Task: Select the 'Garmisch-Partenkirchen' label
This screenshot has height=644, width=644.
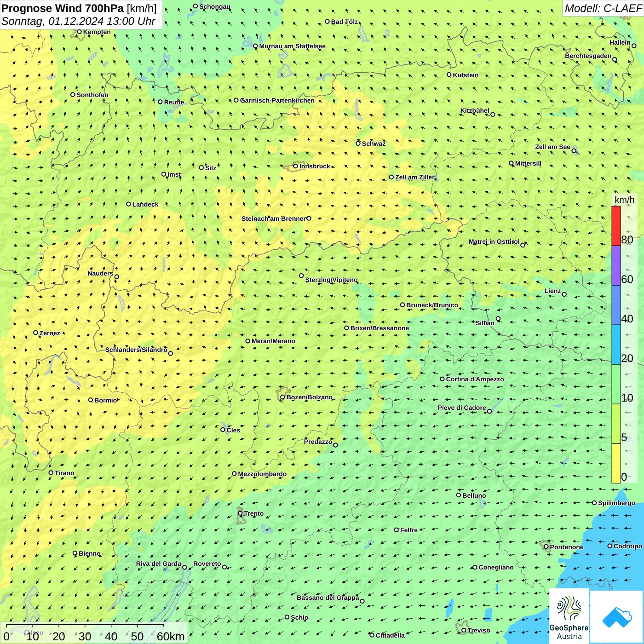Action: click(277, 100)
